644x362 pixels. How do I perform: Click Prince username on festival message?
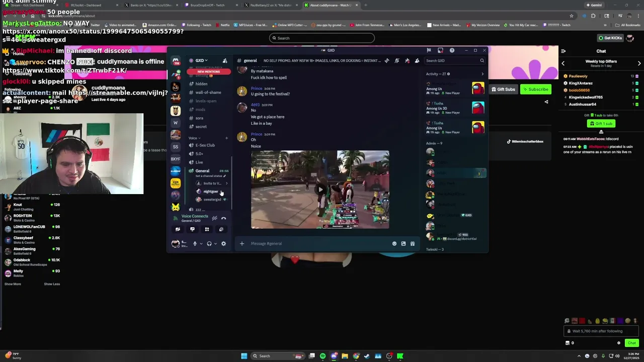(257, 88)
